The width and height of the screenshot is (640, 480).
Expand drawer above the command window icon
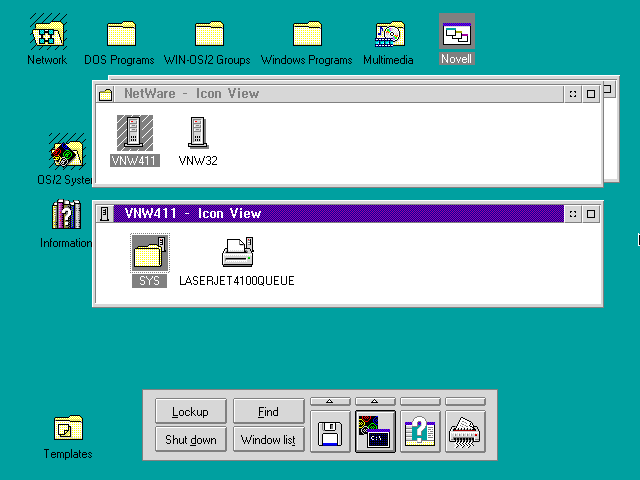375,402
